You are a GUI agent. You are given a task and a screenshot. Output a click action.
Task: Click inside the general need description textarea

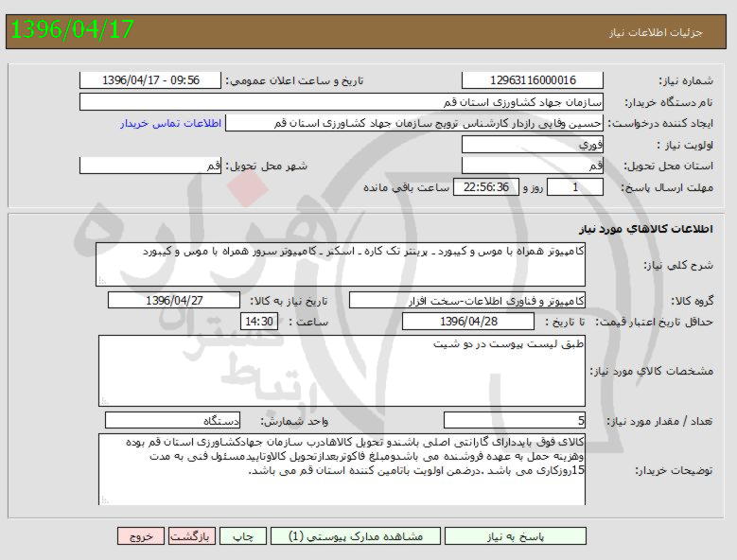click(341, 264)
